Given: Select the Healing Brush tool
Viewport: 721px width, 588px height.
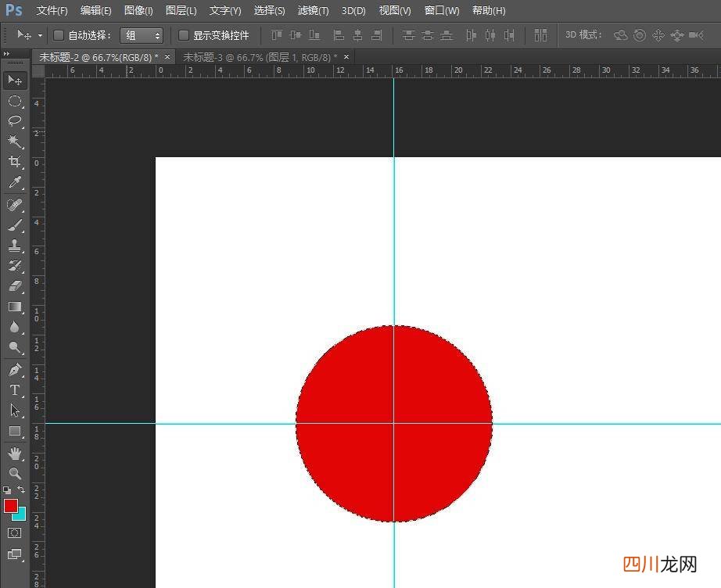Looking at the screenshot, I should click(x=15, y=205).
